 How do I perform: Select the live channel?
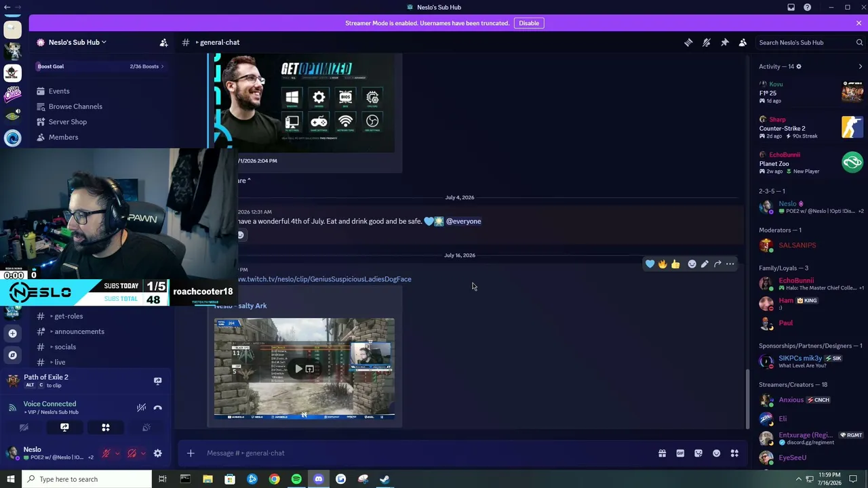60,362
